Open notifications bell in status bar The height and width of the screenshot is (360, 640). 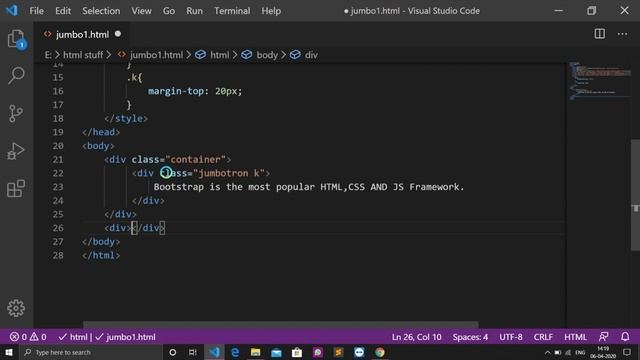pos(625,337)
